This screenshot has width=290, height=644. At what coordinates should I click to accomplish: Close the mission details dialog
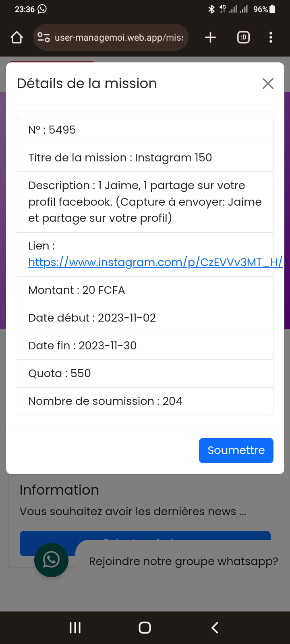268,84
